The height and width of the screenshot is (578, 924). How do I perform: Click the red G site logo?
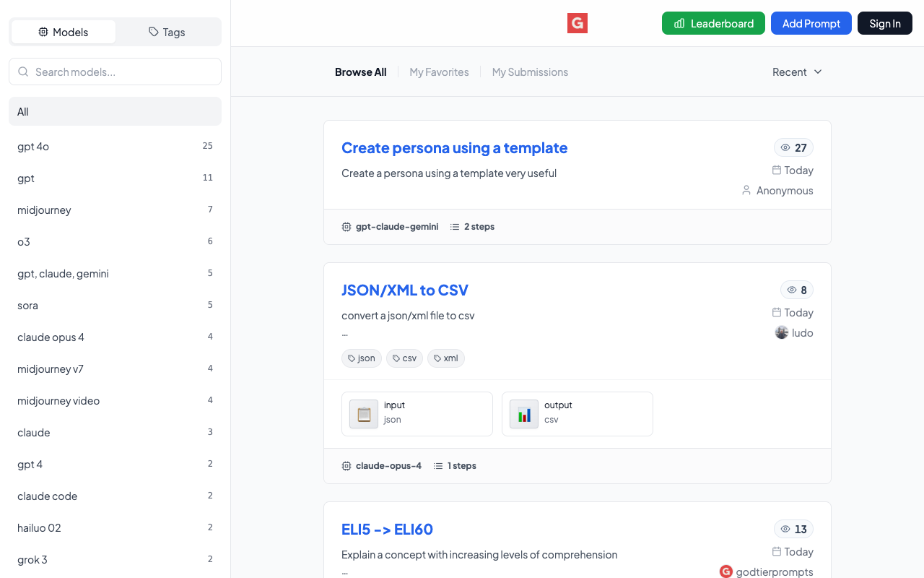pos(577,23)
